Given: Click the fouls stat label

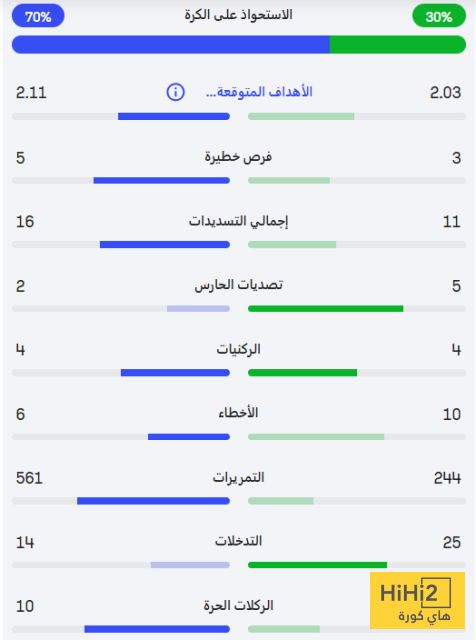Looking at the screenshot, I should coord(238,413).
